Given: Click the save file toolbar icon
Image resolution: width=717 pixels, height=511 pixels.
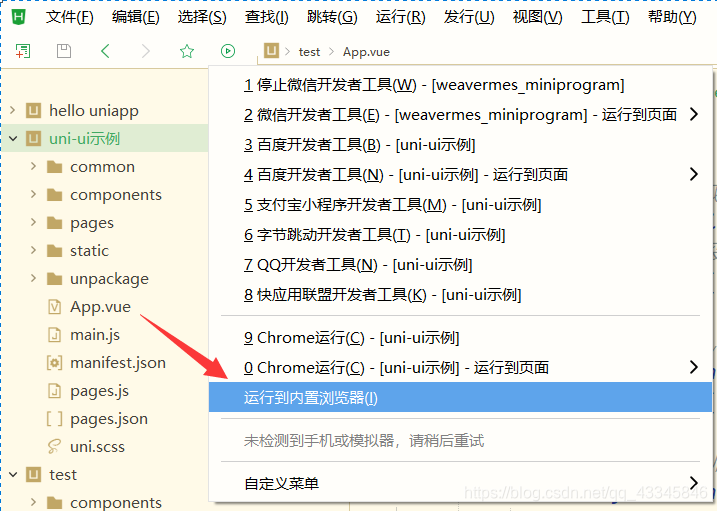Looking at the screenshot, I should coord(64,51).
